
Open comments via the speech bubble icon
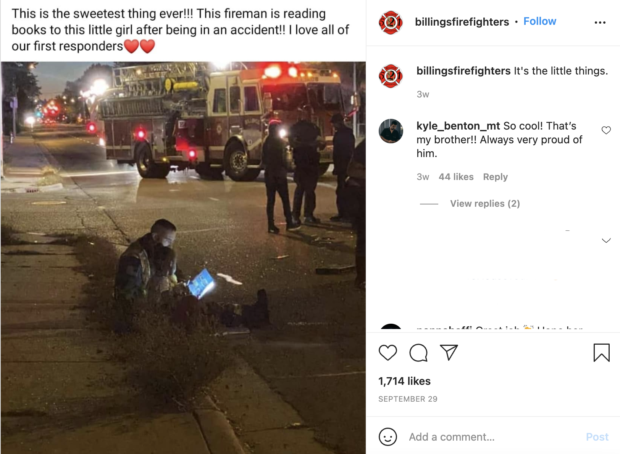[x=418, y=353]
